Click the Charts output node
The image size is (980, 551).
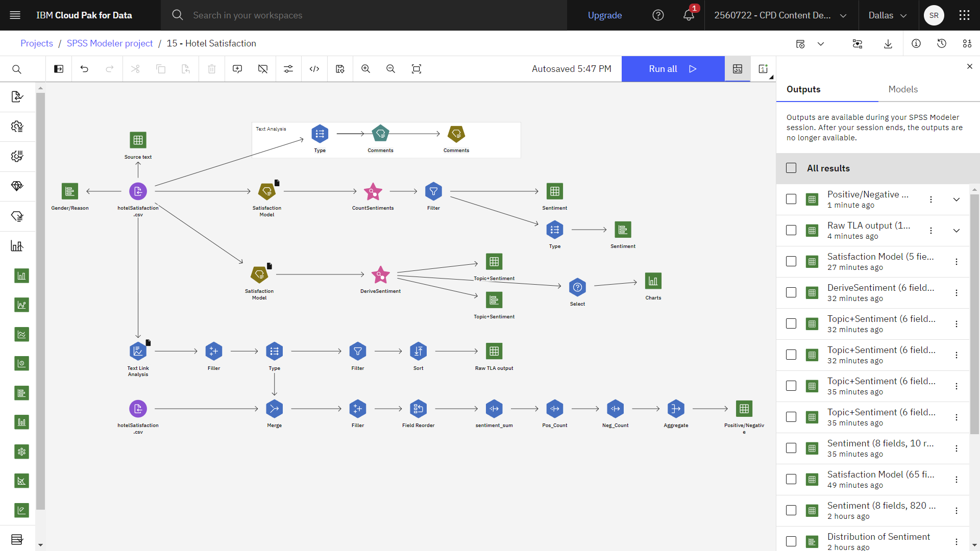click(x=652, y=281)
